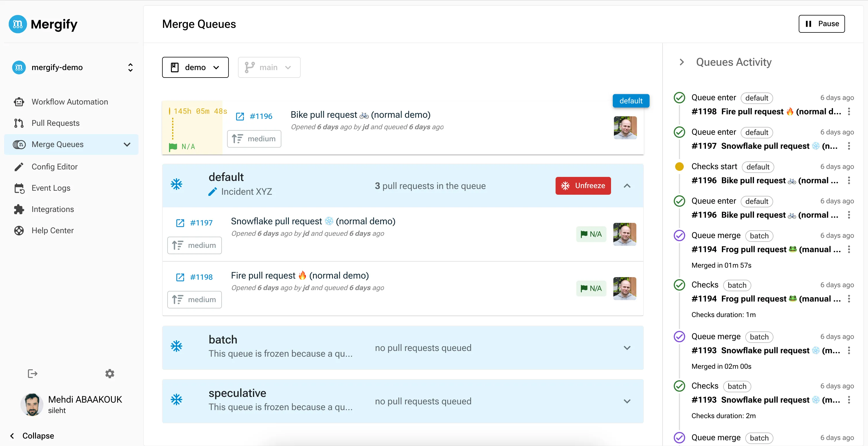Click snowflake icon of batch queue
This screenshot has height=446, width=868.
[176, 346]
